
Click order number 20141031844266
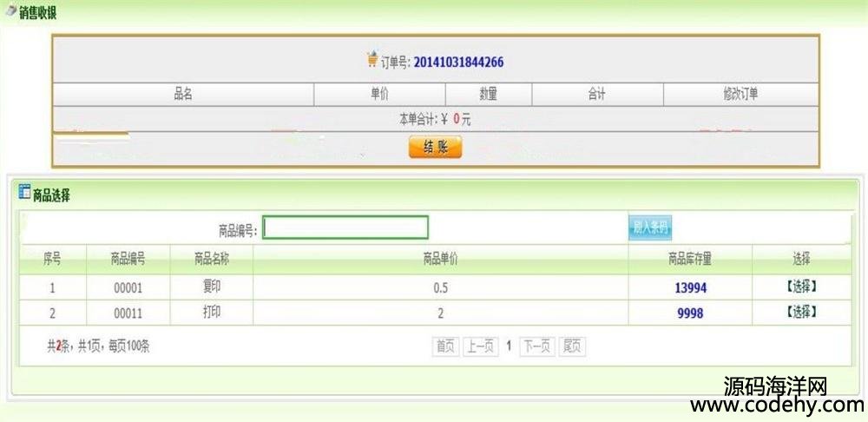(459, 62)
